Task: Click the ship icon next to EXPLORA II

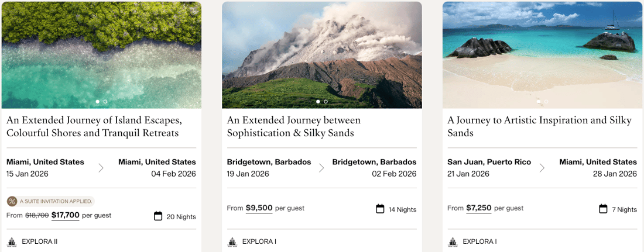Action: click(12, 241)
